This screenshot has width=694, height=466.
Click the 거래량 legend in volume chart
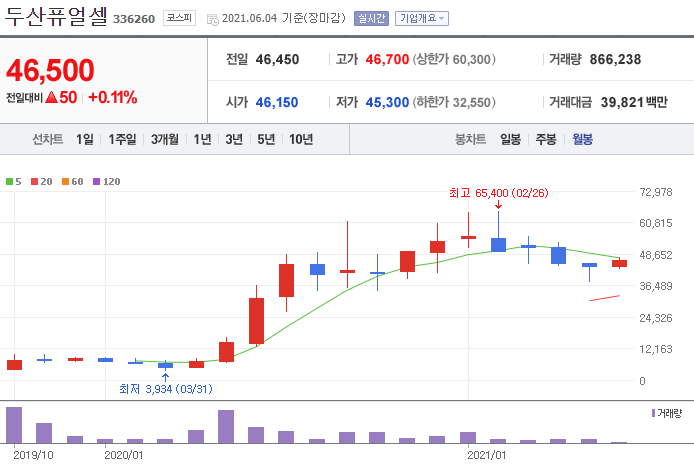coord(667,413)
